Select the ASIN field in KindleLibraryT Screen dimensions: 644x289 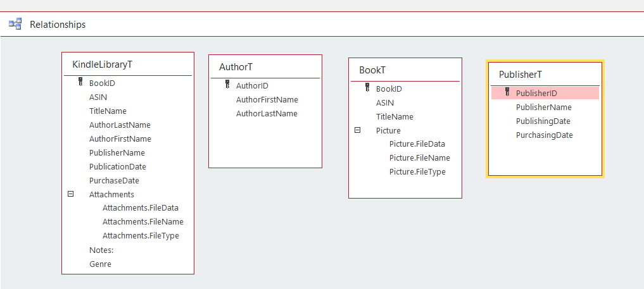click(98, 97)
